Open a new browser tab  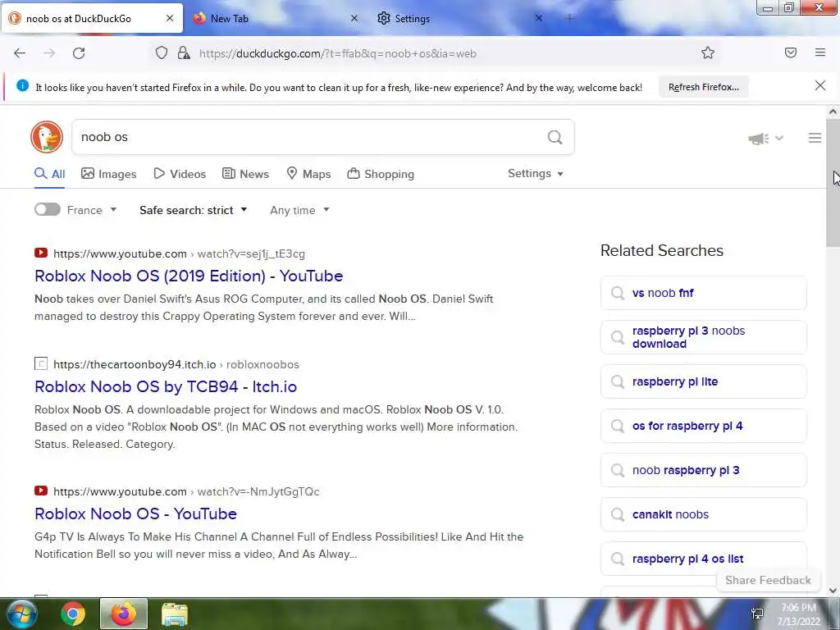click(x=569, y=18)
